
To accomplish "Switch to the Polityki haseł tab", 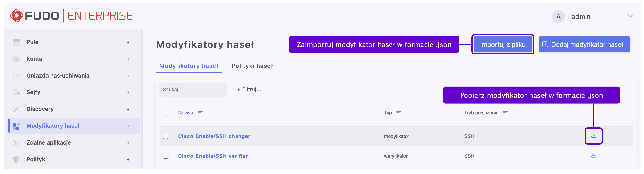I will click(x=252, y=66).
